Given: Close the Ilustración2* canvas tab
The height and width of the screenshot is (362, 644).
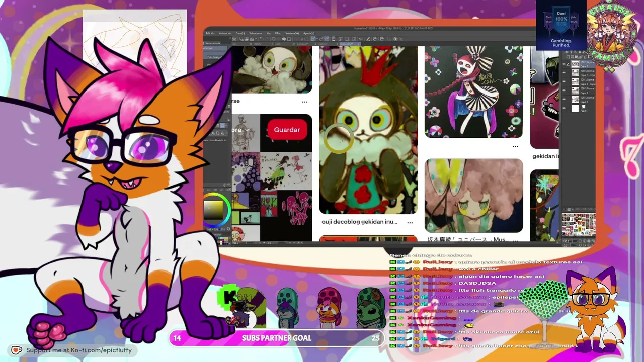Looking at the screenshot, I should click(358, 44).
